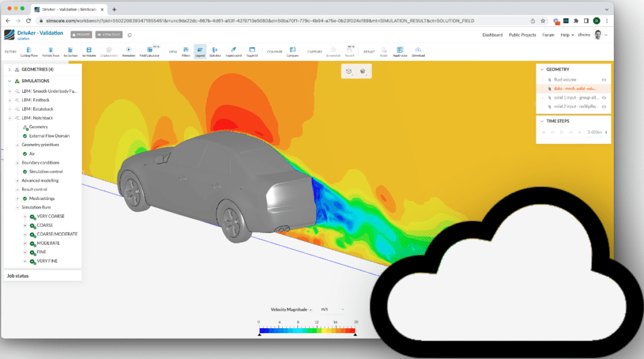Toggle the Filters panel view

point(186,52)
